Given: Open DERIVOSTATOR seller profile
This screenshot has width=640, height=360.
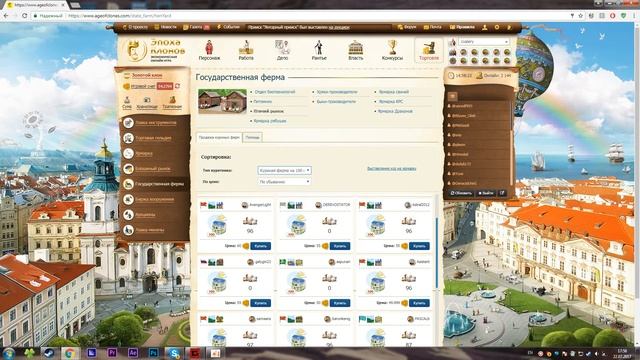Looking at the screenshot, I should (x=333, y=205).
